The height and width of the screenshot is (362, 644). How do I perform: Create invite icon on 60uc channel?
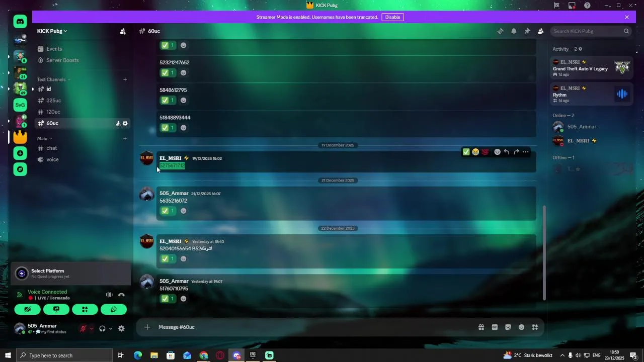tap(118, 123)
